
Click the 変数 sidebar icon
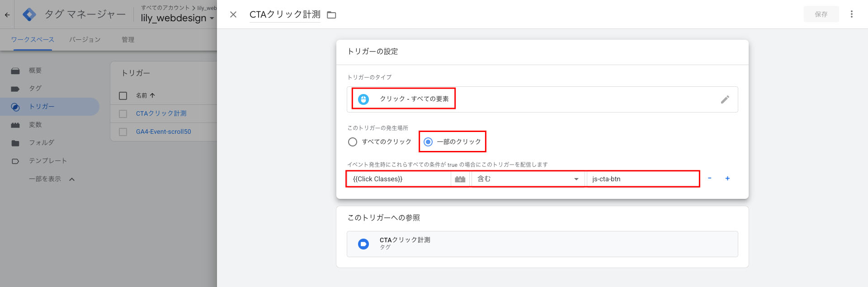pyautogui.click(x=15, y=125)
